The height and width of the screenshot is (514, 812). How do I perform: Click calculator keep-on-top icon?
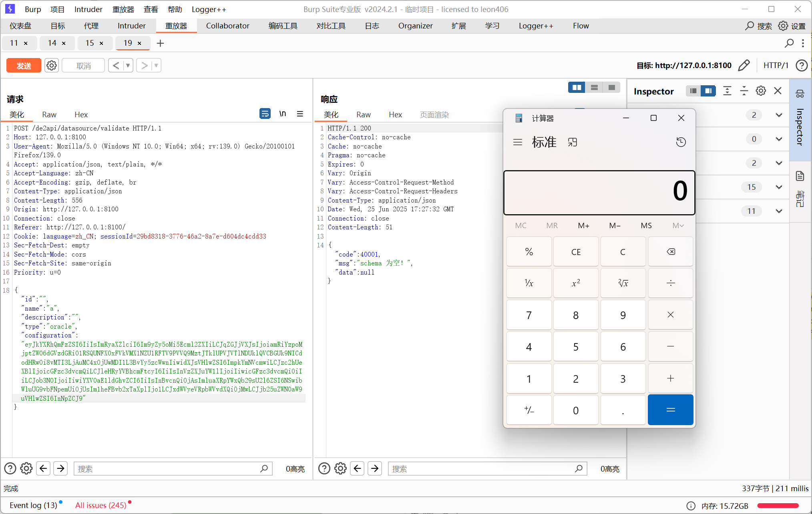tap(573, 142)
